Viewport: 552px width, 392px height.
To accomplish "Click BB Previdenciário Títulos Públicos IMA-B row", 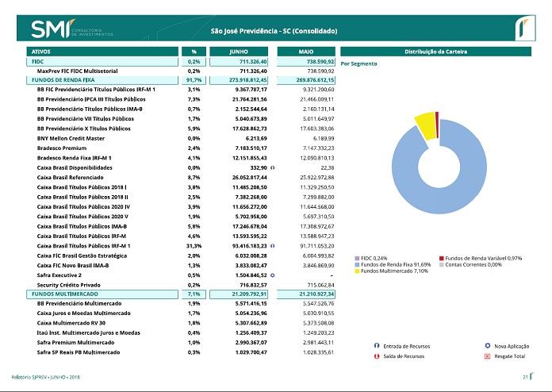I will pyautogui.click(x=90, y=110).
